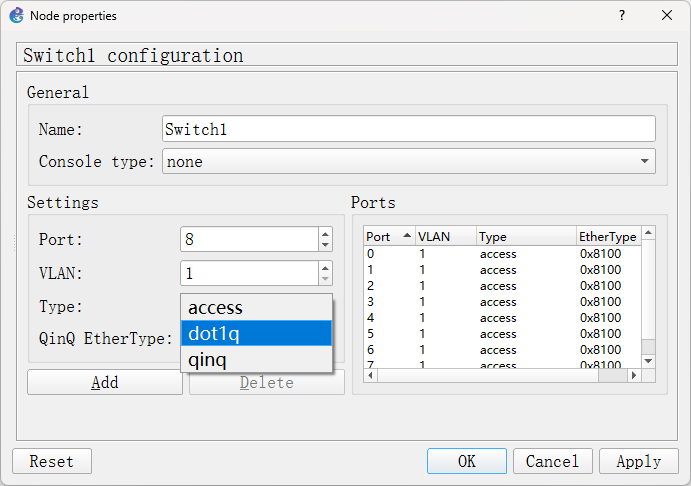Pick qinq in the Type dropdown list

pos(256,360)
